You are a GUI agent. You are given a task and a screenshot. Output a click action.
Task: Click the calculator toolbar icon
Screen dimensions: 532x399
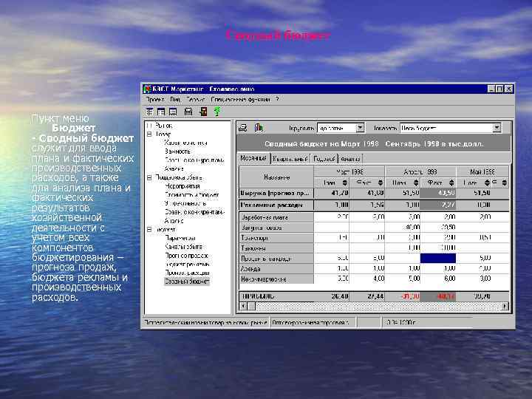pyautogui.click(x=188, y=112)
